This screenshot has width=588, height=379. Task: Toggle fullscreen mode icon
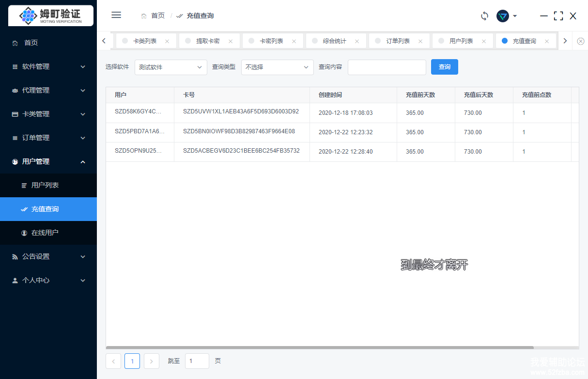pos(558,16)
